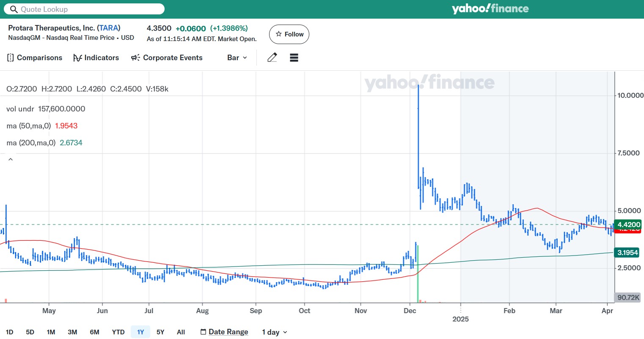Open the hamburger chart settings menu

(294, 58)
